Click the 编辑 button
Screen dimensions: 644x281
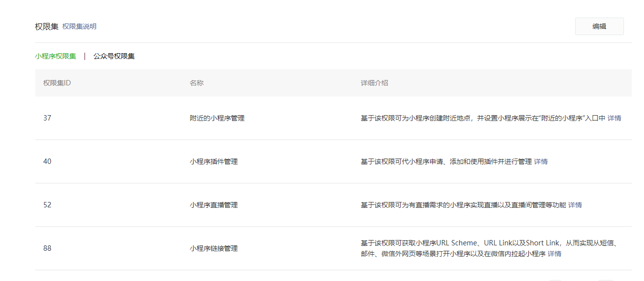(x=599, y=26)
